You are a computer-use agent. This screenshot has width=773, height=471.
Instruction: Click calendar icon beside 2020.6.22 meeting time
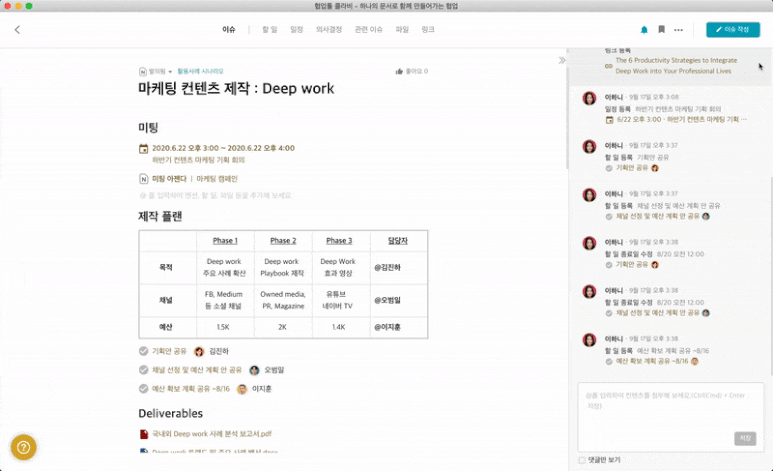click(x=143, y=148)
